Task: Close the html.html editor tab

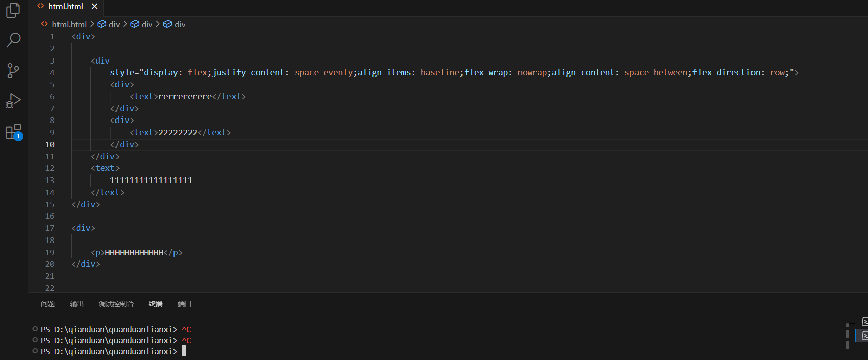Action: pos(94,7)
